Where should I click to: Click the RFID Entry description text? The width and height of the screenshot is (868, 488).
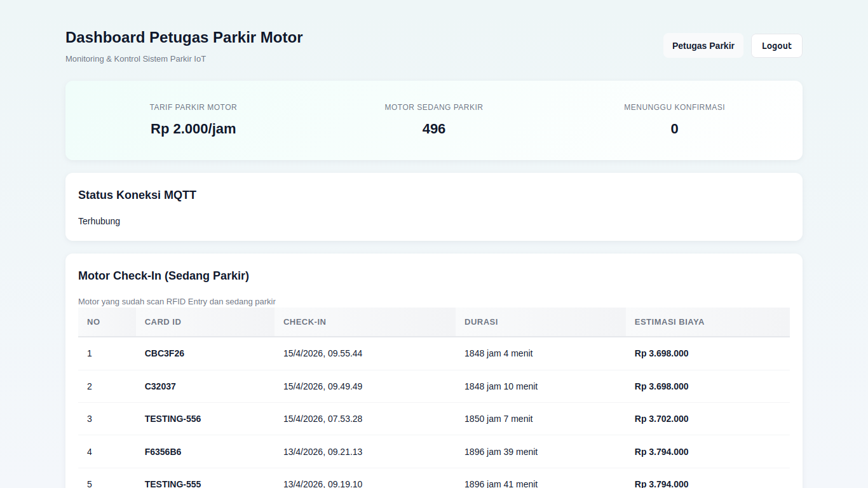point(177,302)
